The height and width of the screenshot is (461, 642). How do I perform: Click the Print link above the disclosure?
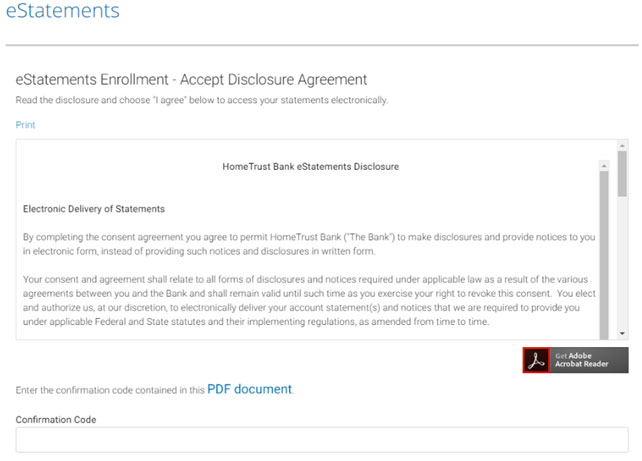click(25, 125)
